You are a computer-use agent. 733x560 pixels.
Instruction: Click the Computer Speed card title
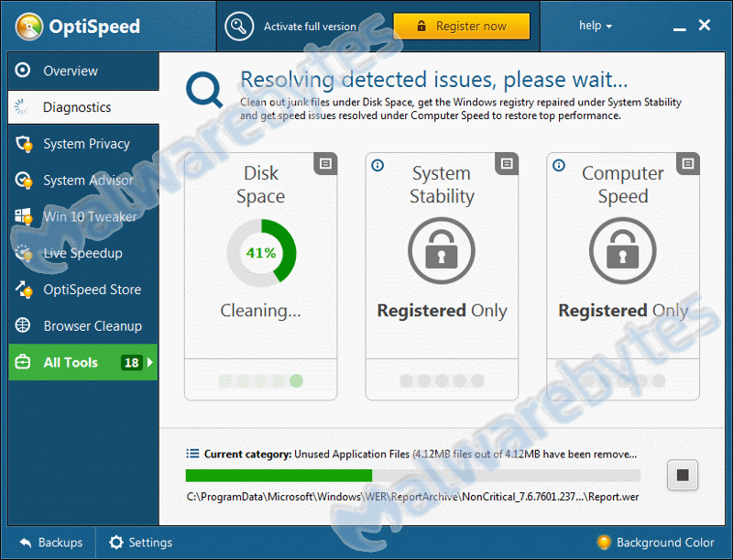(x=623, y=184)
